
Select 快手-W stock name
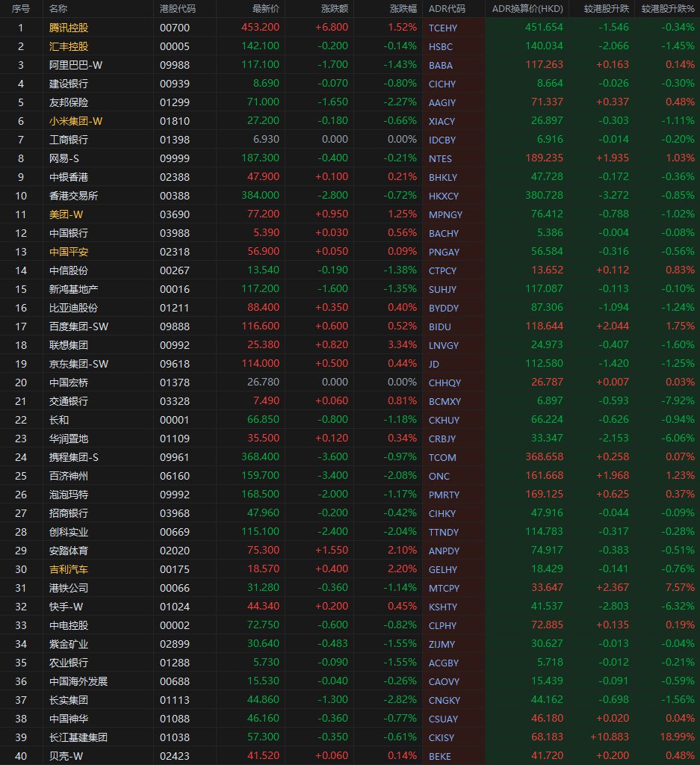[66, 607]
